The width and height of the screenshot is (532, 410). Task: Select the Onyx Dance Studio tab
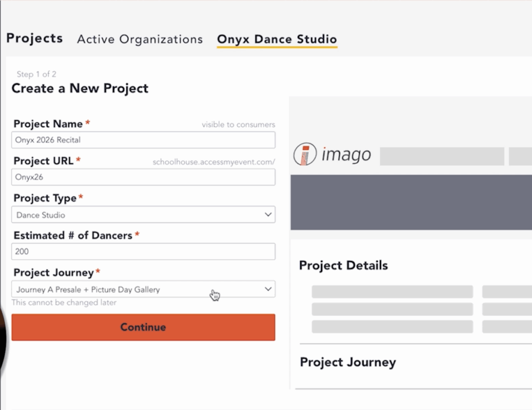click(x=276, y=39)
